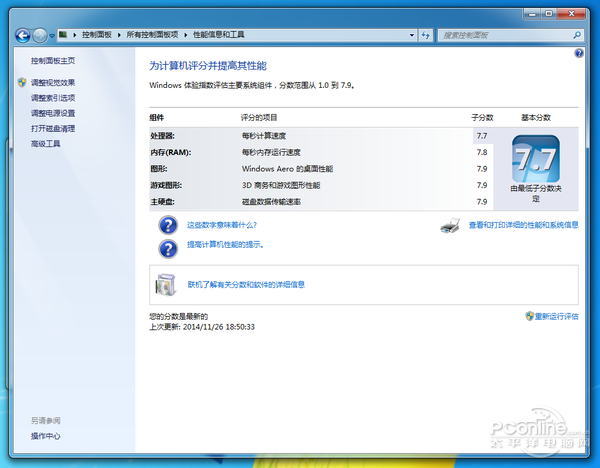Select 性能信息和工具 breadcrumb
600x468 pixels.
(218, 35)
